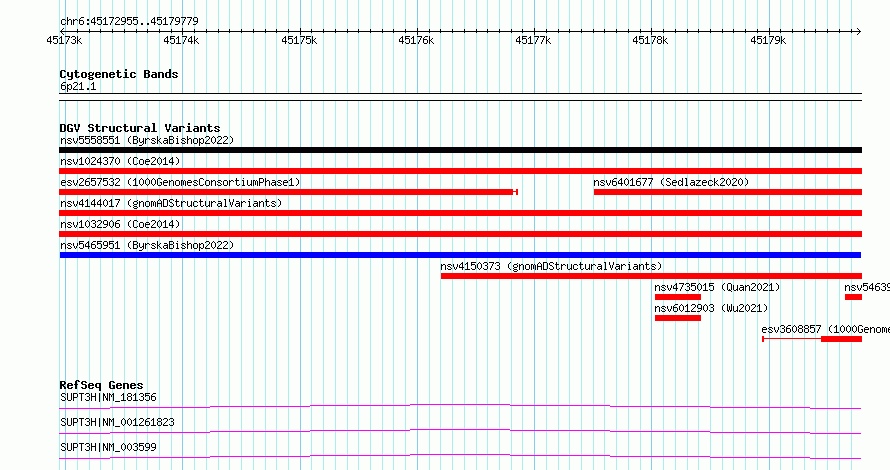Image resolution: width=890 pixels, height=470 pixels.
Task: Click the nsv6401677 (Sedlazeck2020) label
Action: [x=671, y=182]
